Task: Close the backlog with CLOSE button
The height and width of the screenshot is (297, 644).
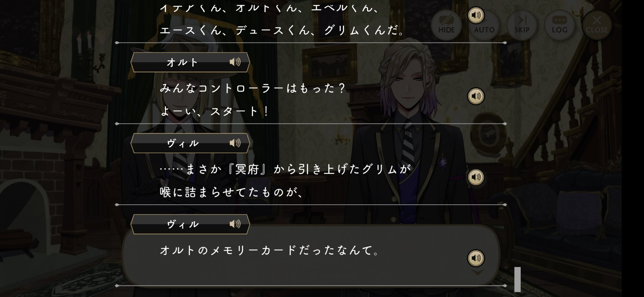Action: click(x=597, y=25)
